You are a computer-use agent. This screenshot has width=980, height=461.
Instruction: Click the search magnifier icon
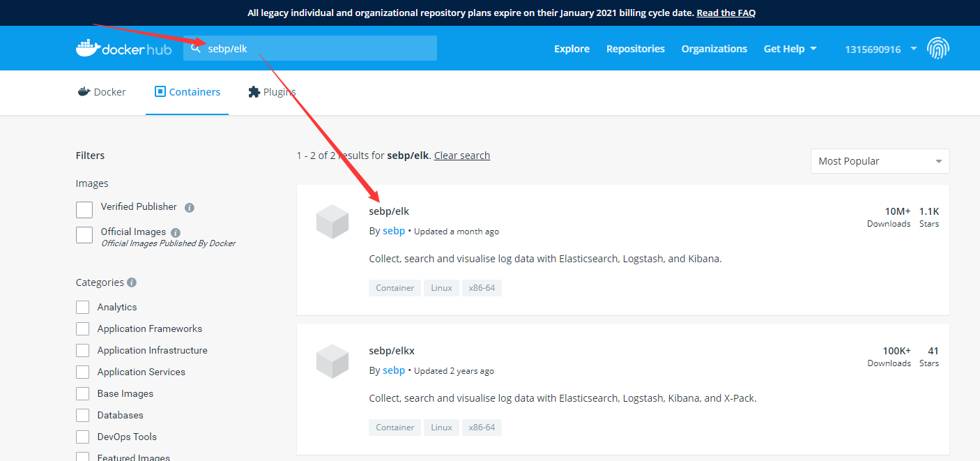(x=196, y=48)
